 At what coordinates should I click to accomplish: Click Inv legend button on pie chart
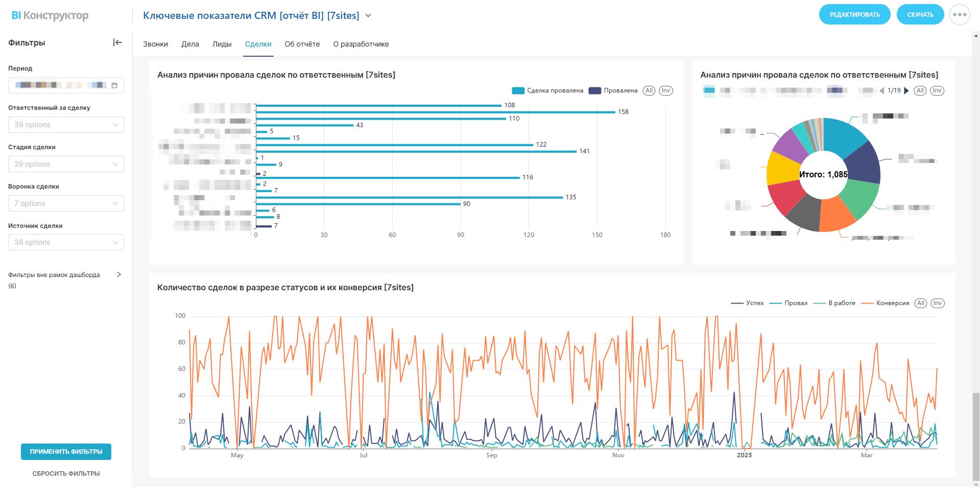click(x=937, y=90)
